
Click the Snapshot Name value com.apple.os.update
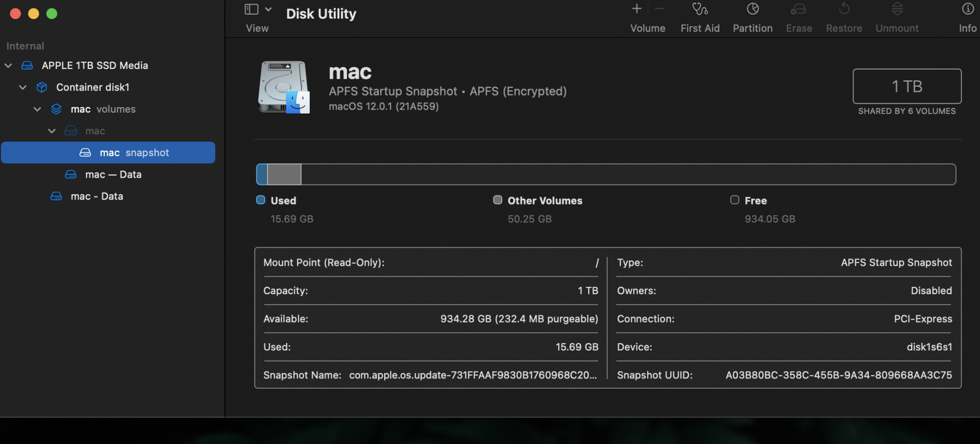point(473,375)
